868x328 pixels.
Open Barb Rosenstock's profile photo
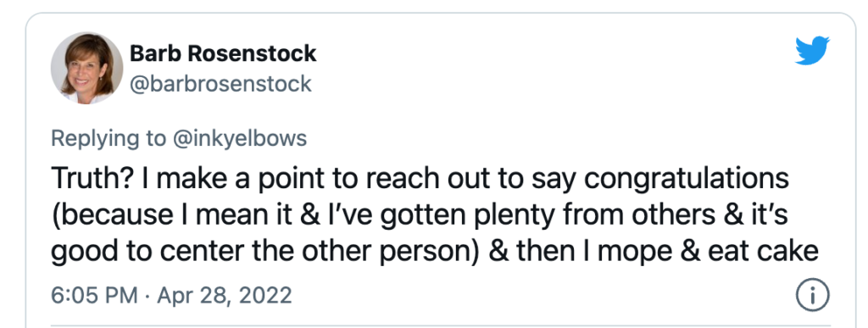(x=87, y=68)
